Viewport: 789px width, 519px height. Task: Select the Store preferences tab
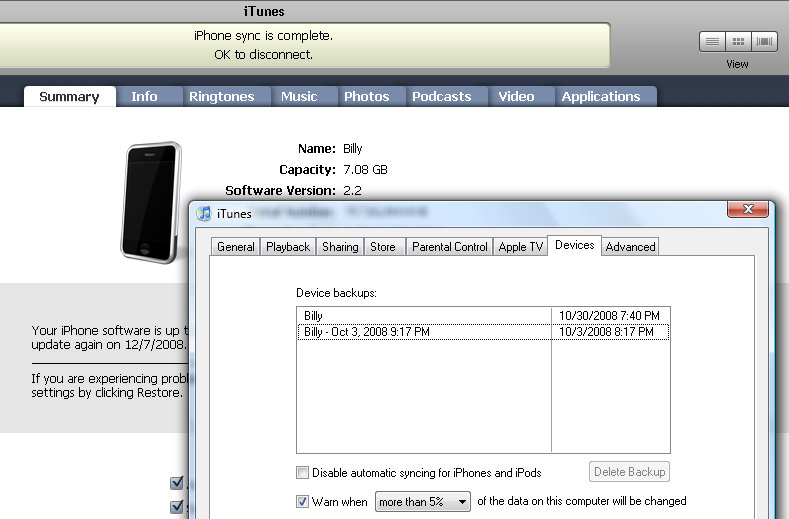coord(383,247)
